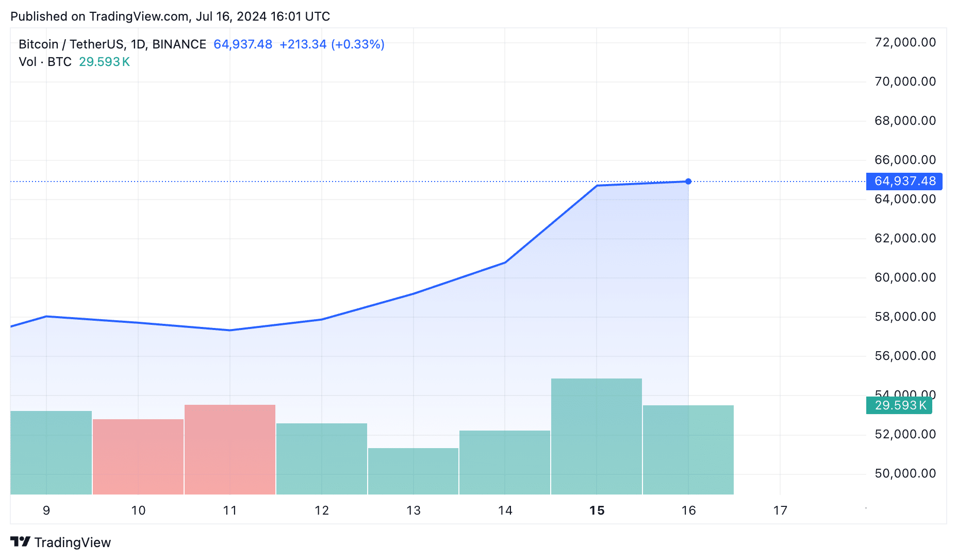
Task: Click the 66,000.00 price scale label
Action: [905, 160]
